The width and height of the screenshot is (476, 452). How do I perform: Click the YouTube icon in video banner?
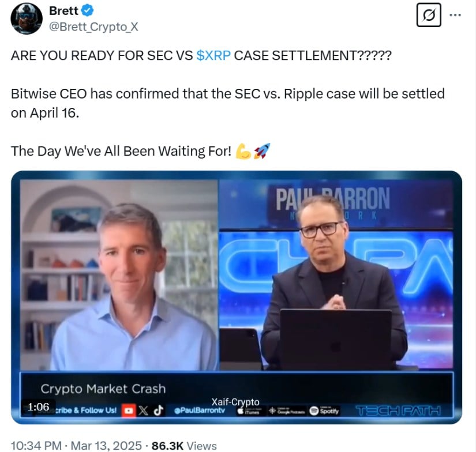click(129, 410)
